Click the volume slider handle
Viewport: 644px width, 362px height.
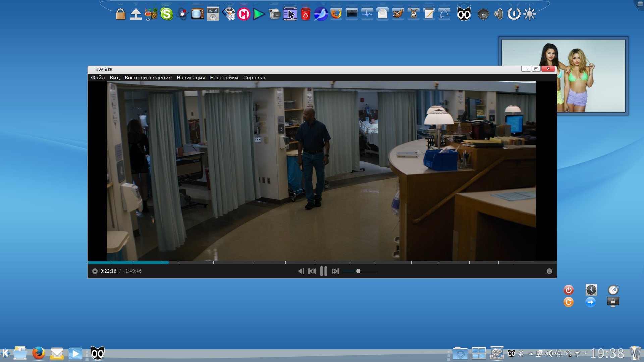click(358, 271)
